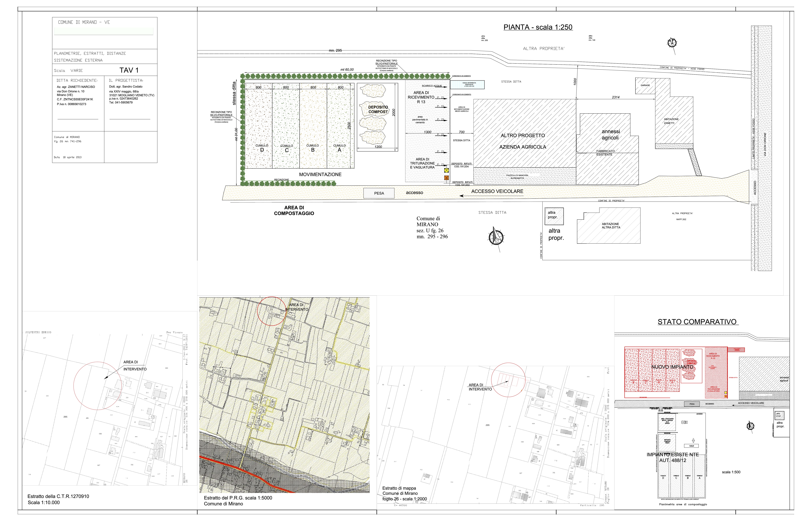Click 'Data 18 aprile 2013' text

(68, 157)
